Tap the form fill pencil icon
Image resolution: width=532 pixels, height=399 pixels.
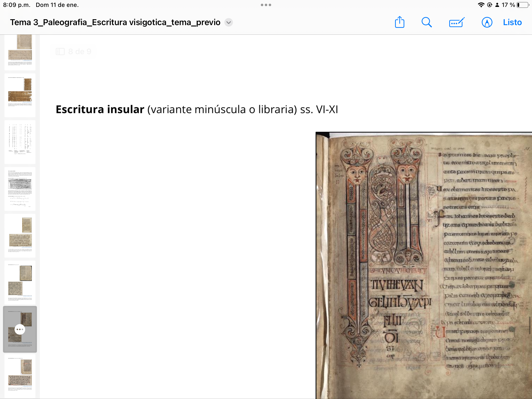click(x=456, y=22)
